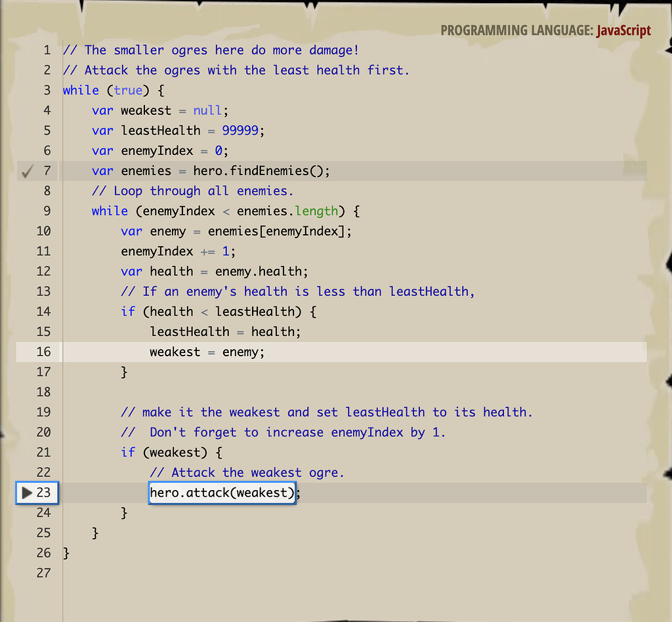Click the true keyword on line 3
This screenshot has height=622, width=672.
point(129,90)
